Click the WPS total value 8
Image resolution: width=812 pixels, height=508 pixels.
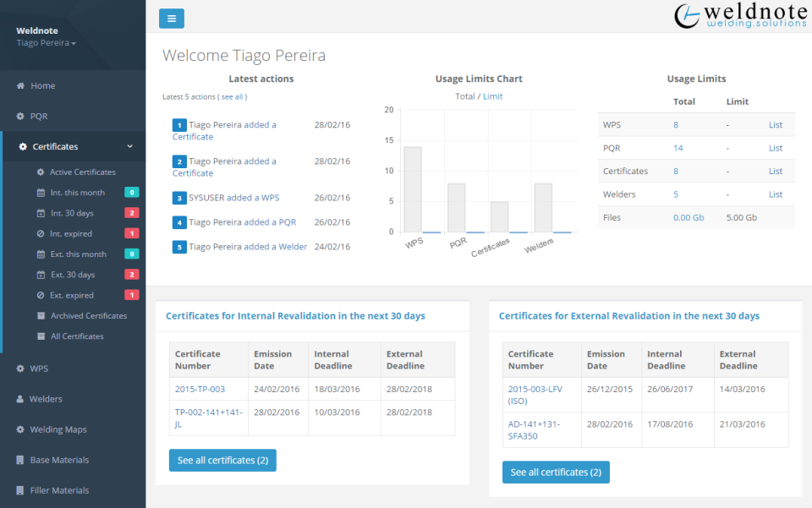(676, 124)
